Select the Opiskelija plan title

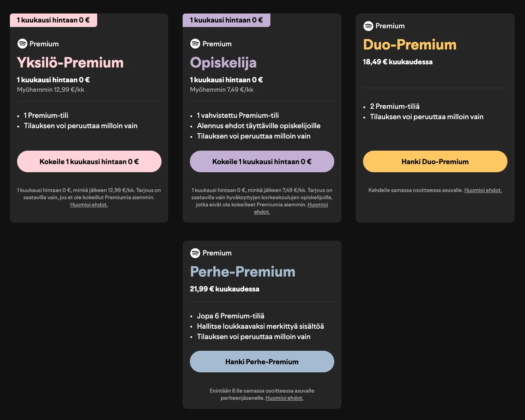(223, 62)
